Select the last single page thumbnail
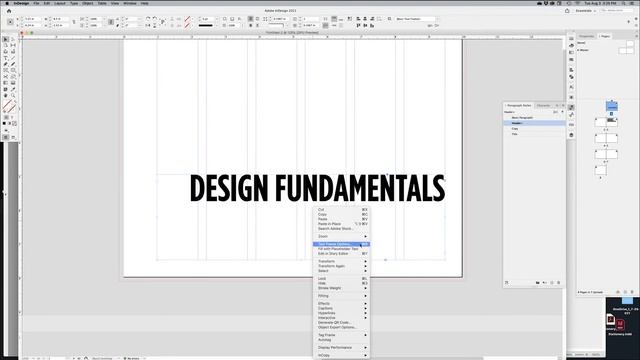640x360 pixels. pyautogui.click(x=600, y=170)
